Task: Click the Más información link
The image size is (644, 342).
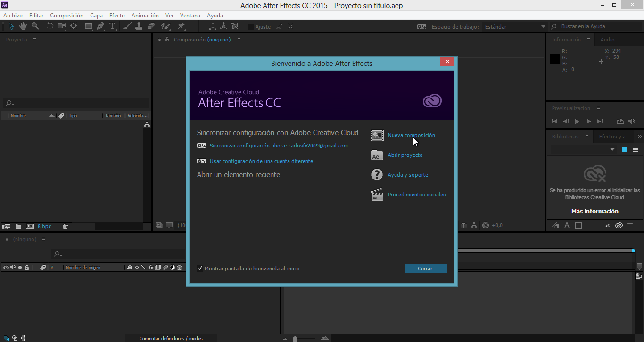Action: (x=594, y=212)
